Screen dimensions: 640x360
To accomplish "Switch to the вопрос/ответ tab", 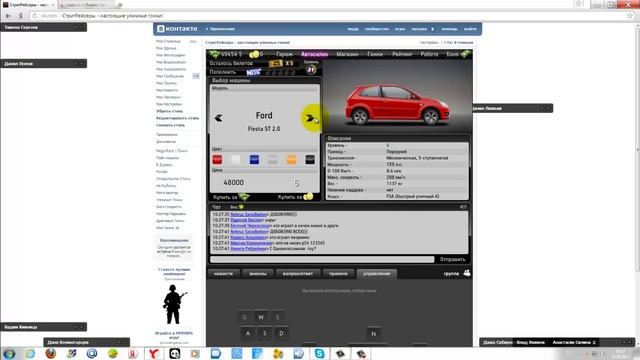I will 298,273.
